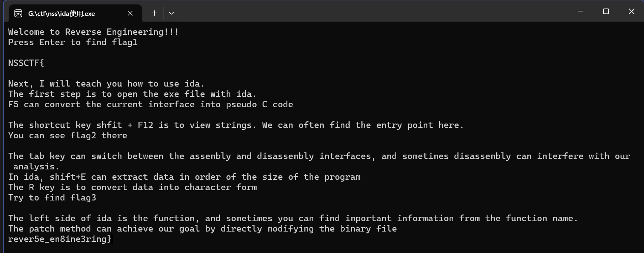Click the "Next, I will teach you" line

click(x=106, y=84)
